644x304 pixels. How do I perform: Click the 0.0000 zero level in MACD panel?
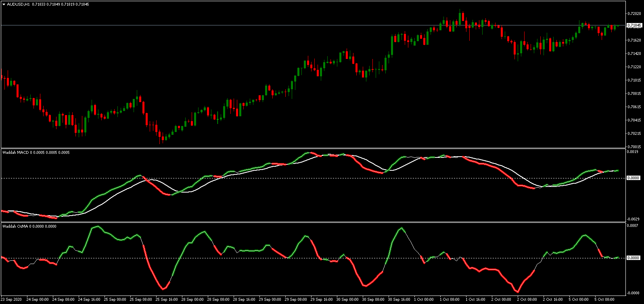[x=633, y=178]
